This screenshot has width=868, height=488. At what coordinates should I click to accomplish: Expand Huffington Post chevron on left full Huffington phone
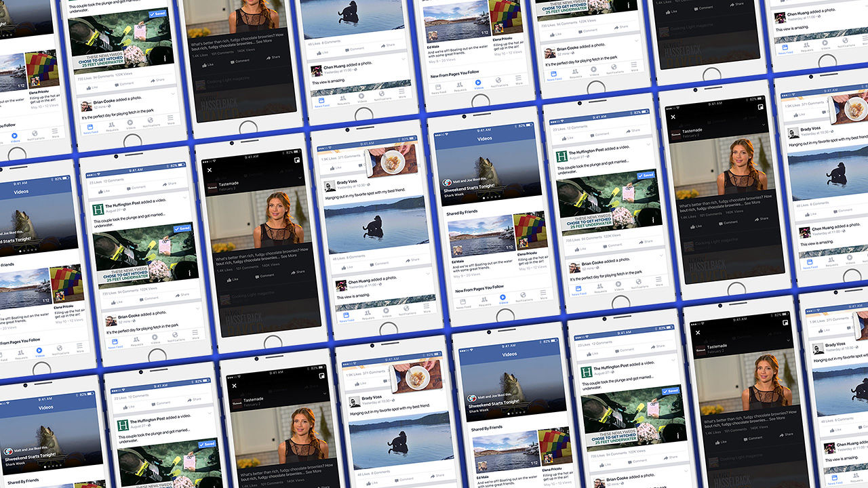click(x=184, y=198)
